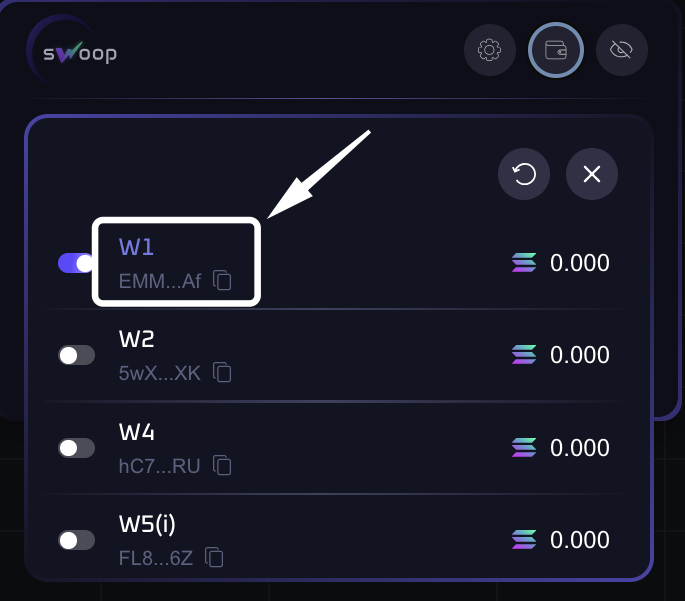Copy W1 address EMM...Af
Image resolution: width=685 pixels, height=601 pixels.
[x=223, y=281]
